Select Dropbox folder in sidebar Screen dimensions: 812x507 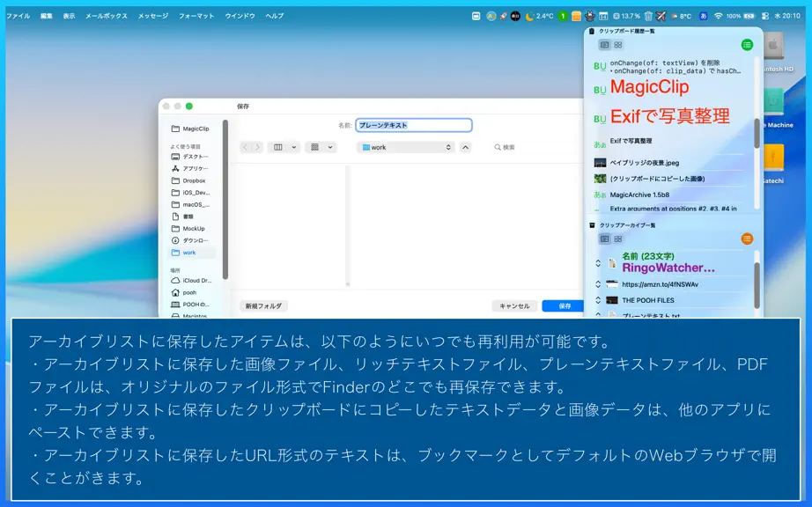[x=190, y=180]
